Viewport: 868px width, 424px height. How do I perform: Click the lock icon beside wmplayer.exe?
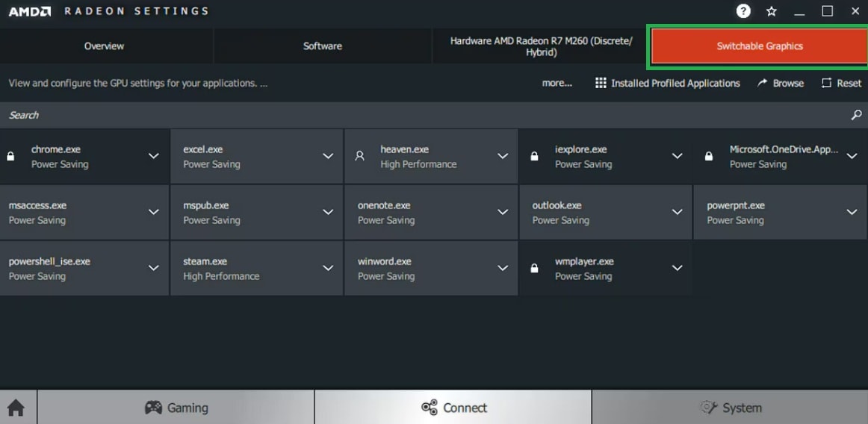tap(534, 269)
